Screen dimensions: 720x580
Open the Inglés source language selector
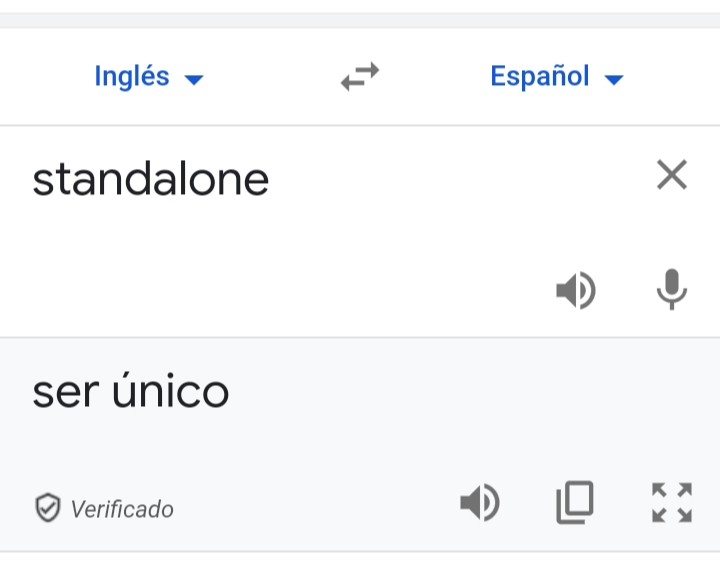coord(132,77)
